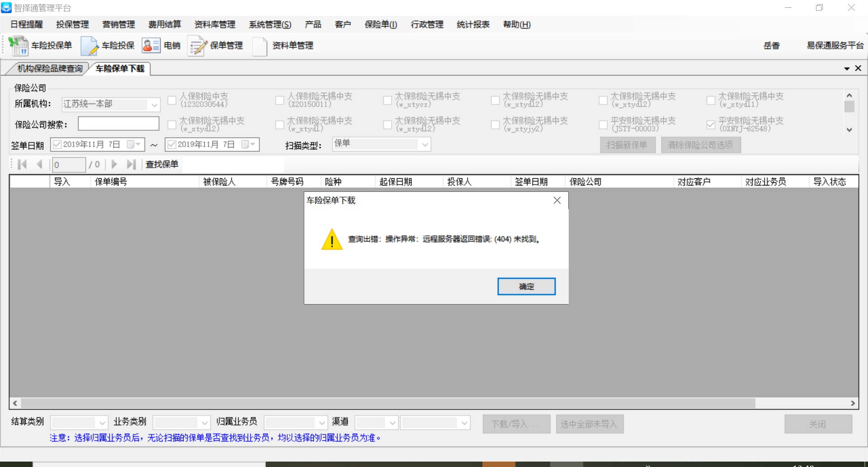
Task: Open the 统计报表 menu
Action: coord(473,24)
